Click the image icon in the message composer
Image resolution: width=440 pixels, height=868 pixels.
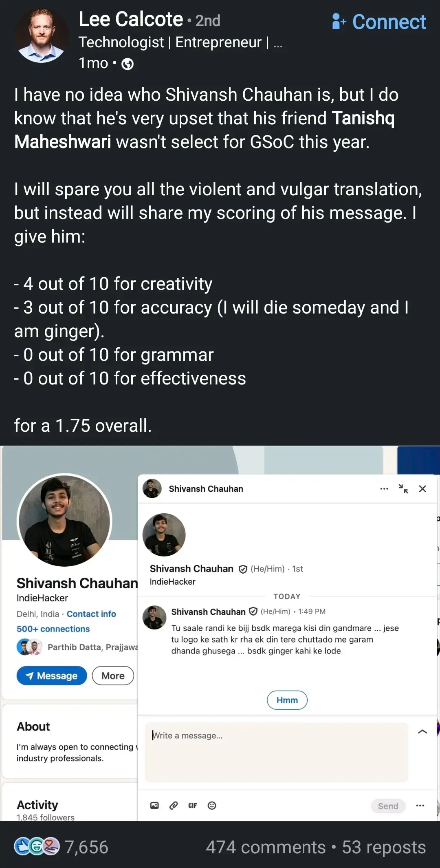154,806
